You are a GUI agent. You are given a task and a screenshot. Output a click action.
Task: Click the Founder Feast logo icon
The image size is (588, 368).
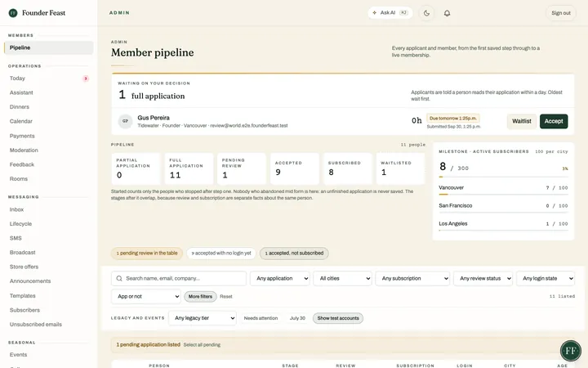(13, 13)
